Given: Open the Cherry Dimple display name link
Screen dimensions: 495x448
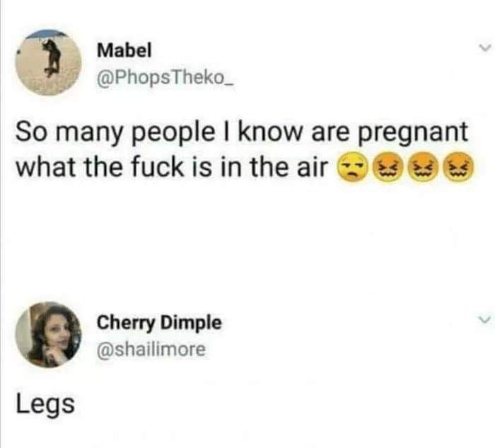Looking at the screenshot, I should click(159, 323).
